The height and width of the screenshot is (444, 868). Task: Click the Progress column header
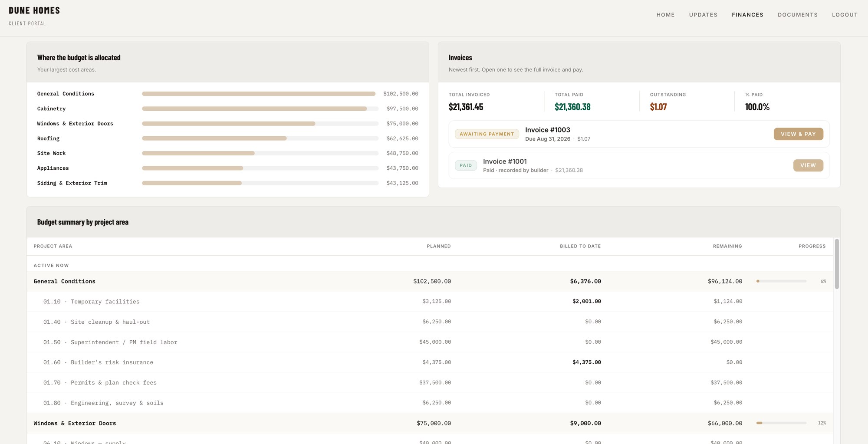coord(812,246)
